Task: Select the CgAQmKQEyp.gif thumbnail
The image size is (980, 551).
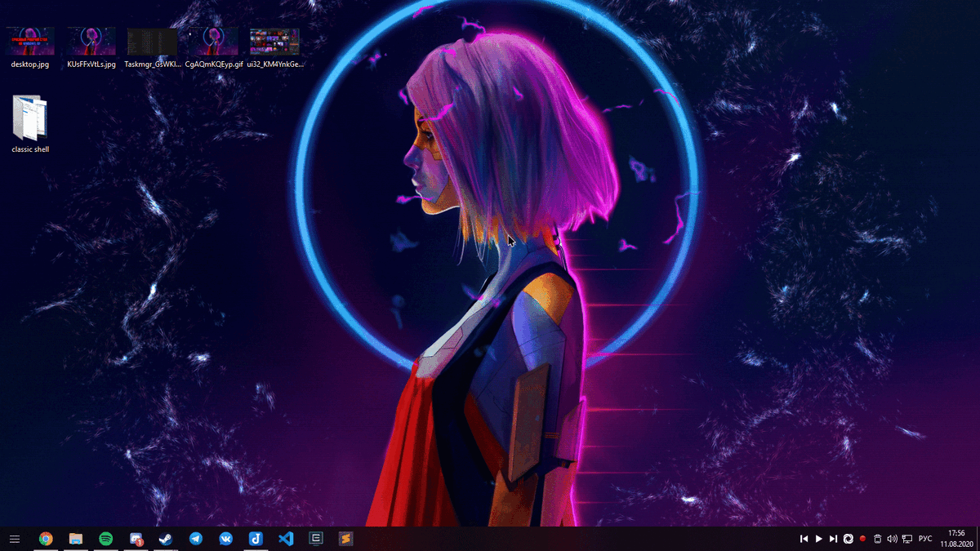Action: [x=214, y=41]
